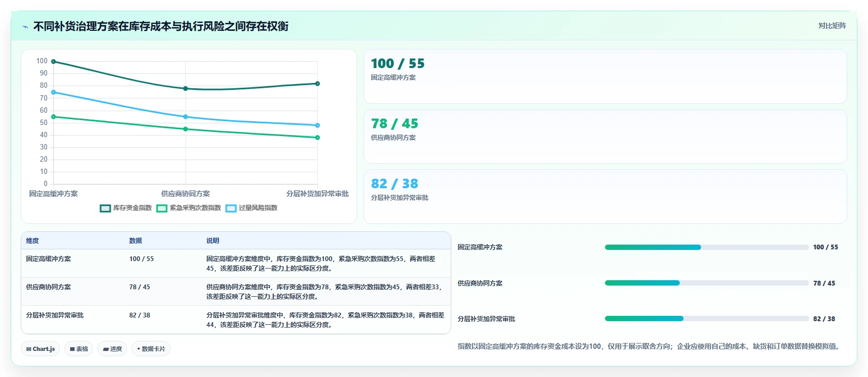Click the 82 / 38 metric card value

click(x=394, y=184)
